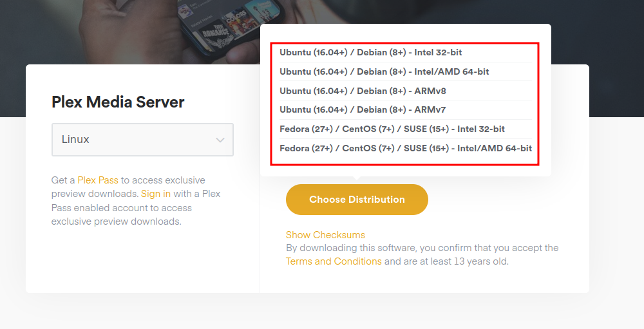Open the Show Checksums link
Screen dimensions: 644x329
click(325, 235)
